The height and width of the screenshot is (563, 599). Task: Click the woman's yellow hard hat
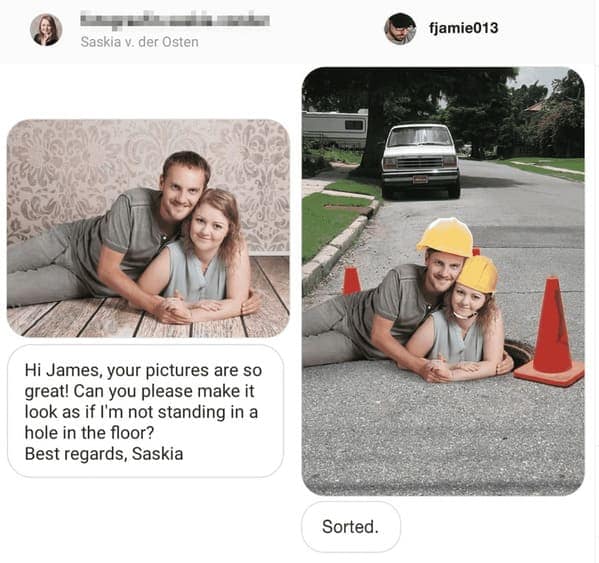tap(478, 274)
